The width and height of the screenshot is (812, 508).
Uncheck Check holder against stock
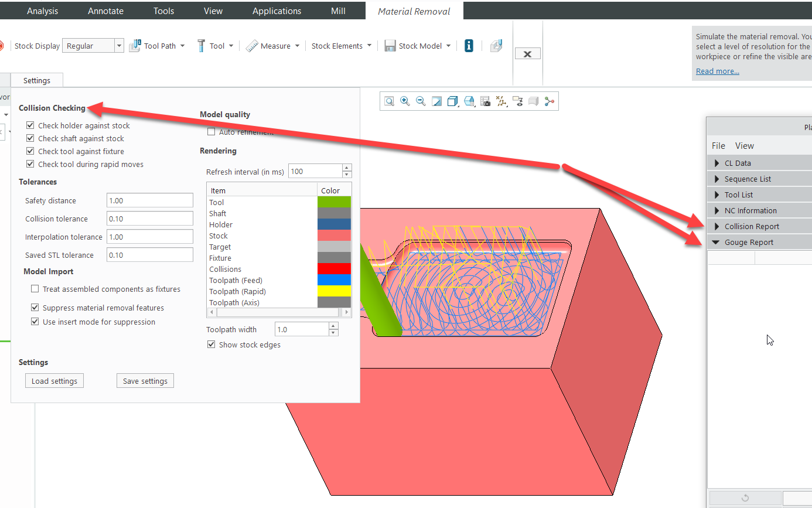[x=30, y=125]
